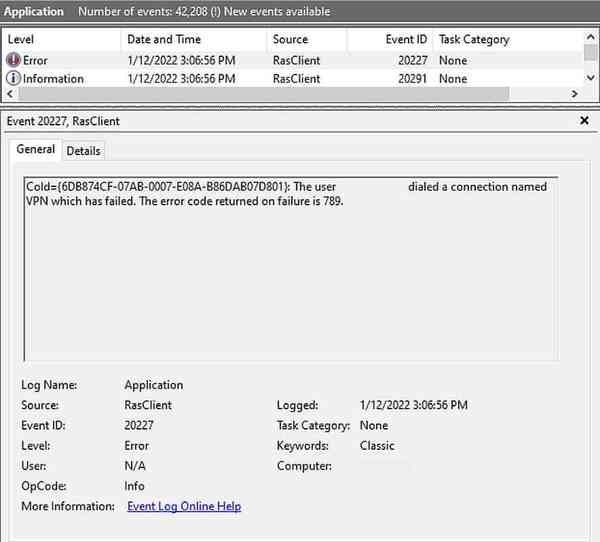
Task: Sort events by the Event ID column
Action: tap(407, 40)
